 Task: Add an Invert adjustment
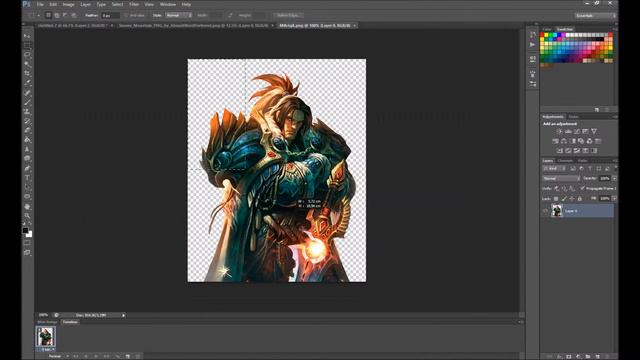pos(560,151)
